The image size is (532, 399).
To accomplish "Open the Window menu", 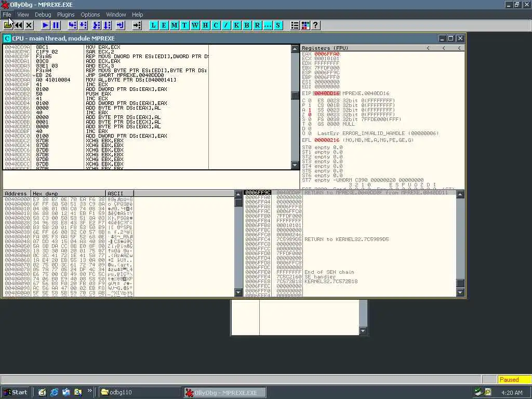I will (x=116, y=15).
